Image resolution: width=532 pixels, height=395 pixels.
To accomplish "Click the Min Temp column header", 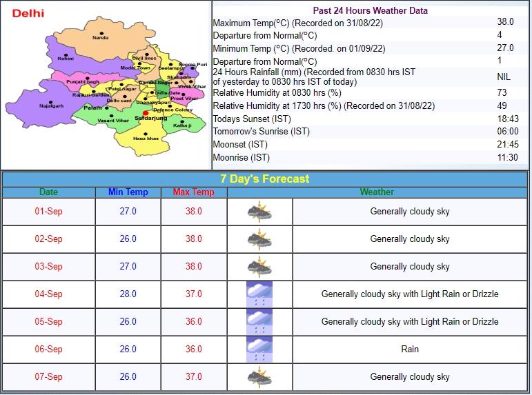I will pyautogui.click(x=128, y=192).
